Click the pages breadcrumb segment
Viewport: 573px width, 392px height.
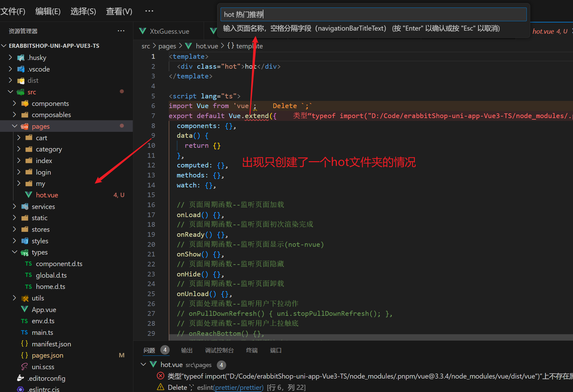[x=167, y=46]
